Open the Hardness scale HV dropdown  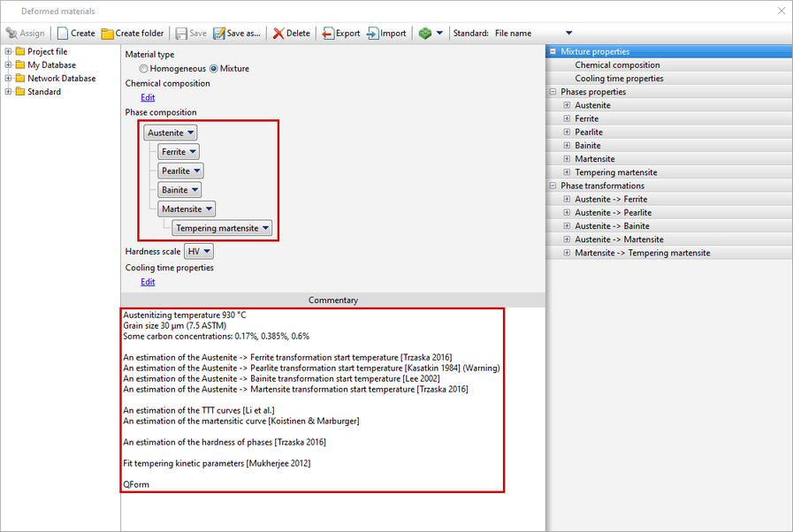pos(199,252)
